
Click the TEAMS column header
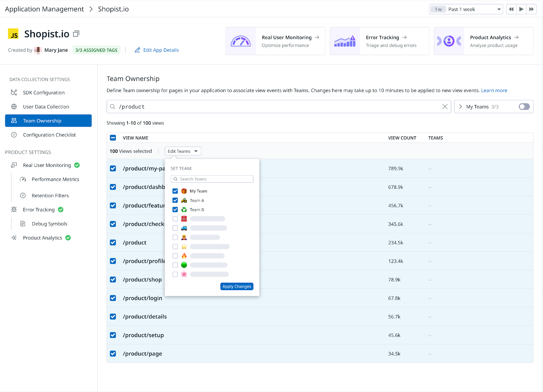435,138
